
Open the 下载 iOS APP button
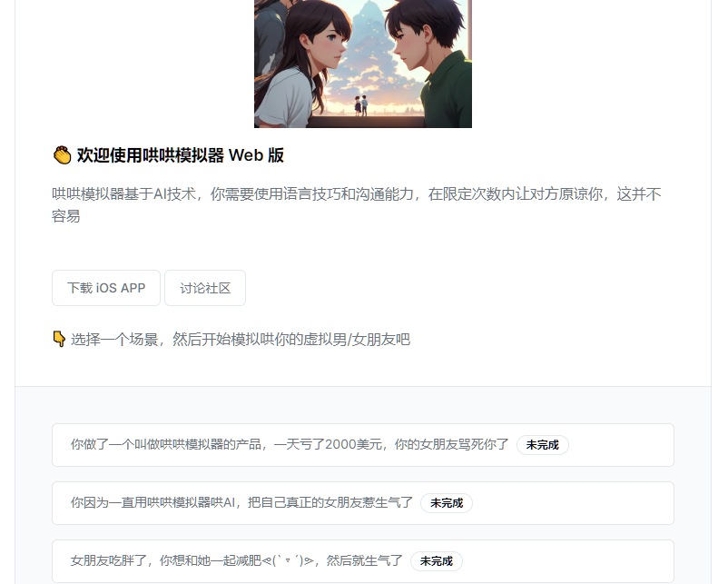click(x=106, y=288)
